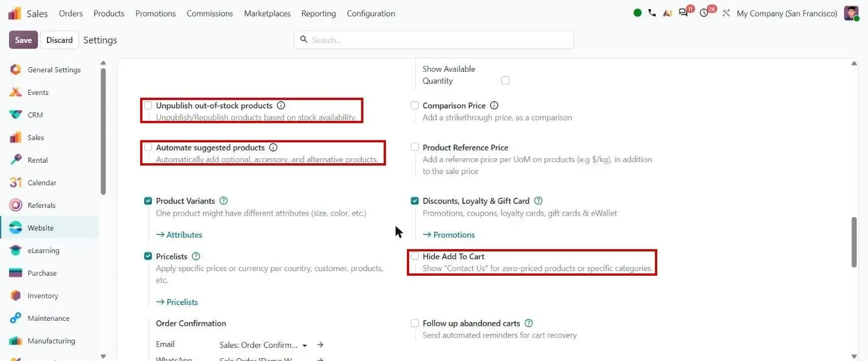Enable Follow up abandoned carts checkbox

415,323
